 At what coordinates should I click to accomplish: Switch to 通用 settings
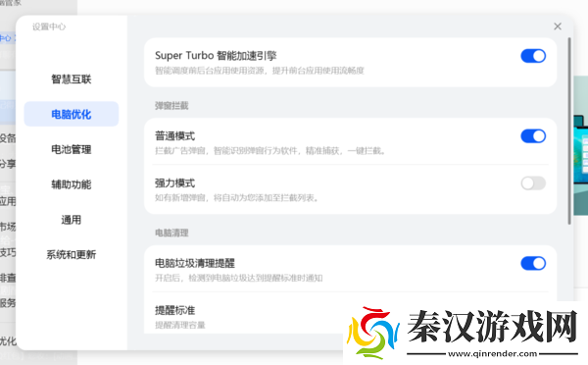[x=72, y=220]
